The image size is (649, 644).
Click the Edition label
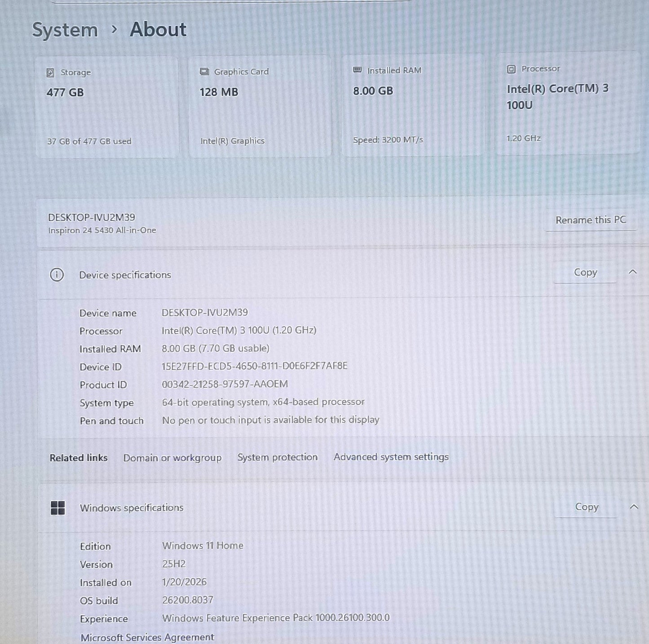click(95, 547)
